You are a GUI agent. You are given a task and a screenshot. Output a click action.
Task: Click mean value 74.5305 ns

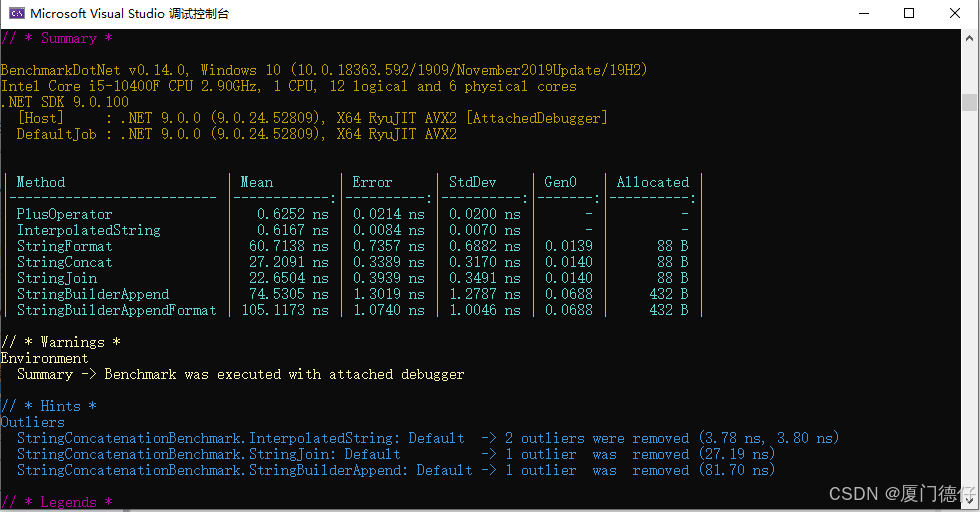[x=289, y=294]
